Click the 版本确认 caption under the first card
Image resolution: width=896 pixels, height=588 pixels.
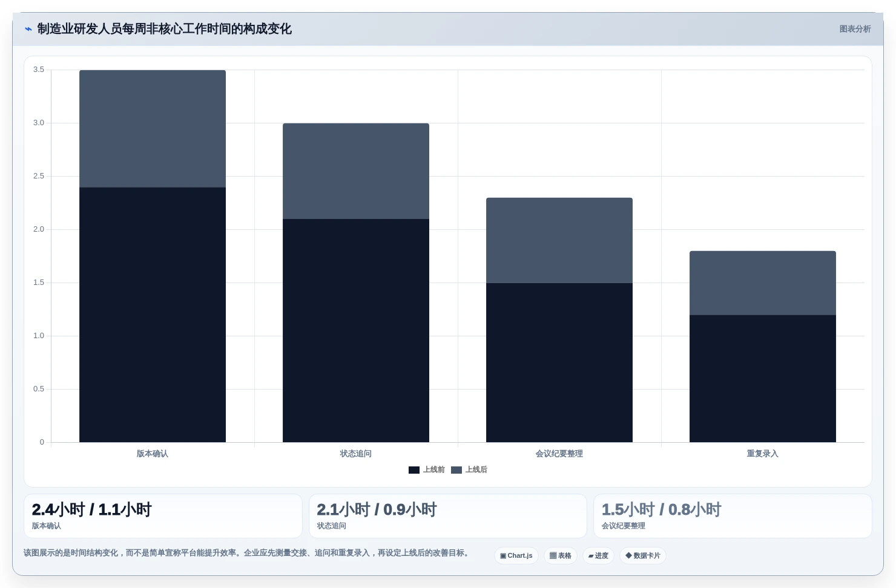[x=47, y=526]
